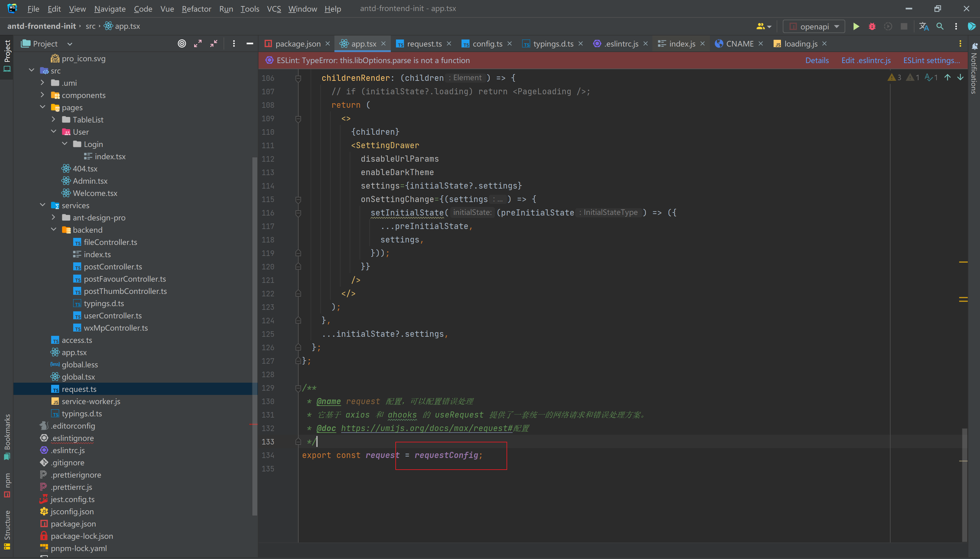Open the toolbar more actions menu
The height and width of the screenshot is (559, 980).
[956, 27]
